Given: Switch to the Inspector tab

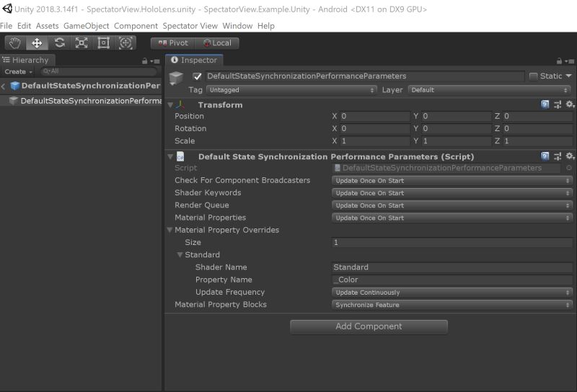Looking at the screenshot, I should 194,61.
